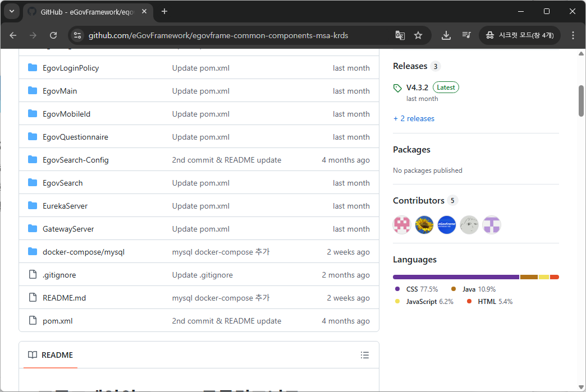Click the folder icon for EgovLoginPolicy
586x392 pixels.
(33, 67)
